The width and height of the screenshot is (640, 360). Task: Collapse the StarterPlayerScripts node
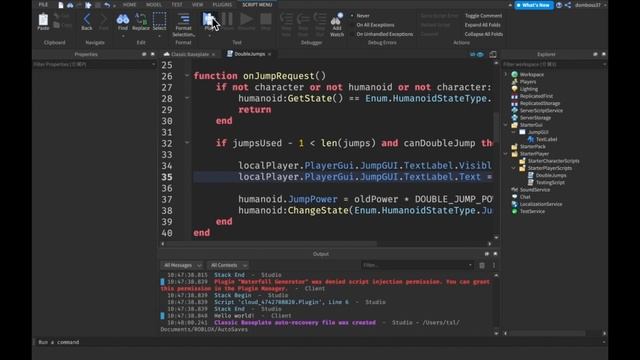coord(513,168)
